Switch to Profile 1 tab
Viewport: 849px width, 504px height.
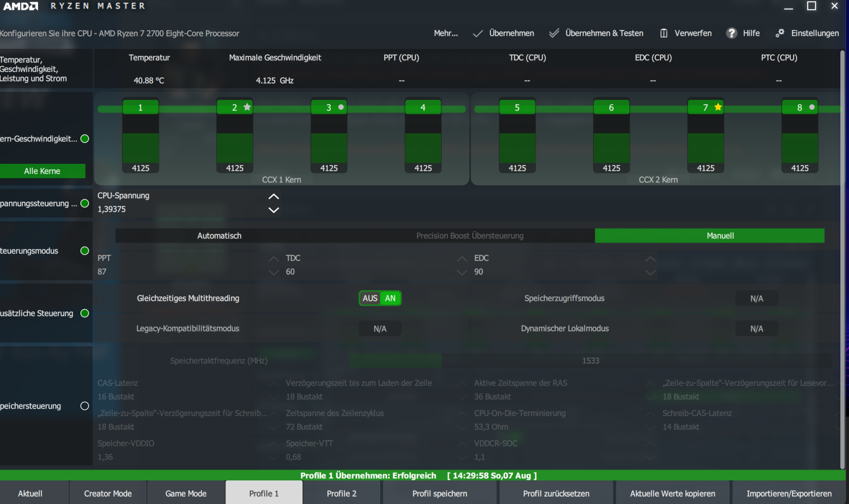click(264, 493)
